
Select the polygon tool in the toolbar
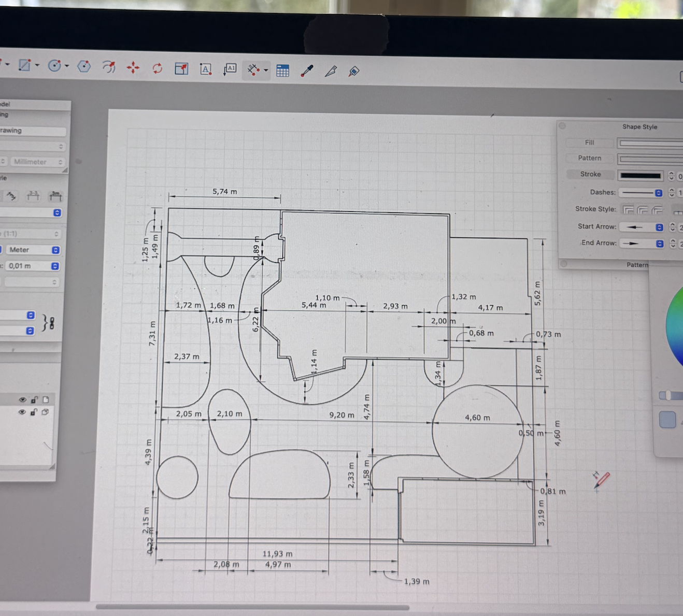[x=84, y=66]
